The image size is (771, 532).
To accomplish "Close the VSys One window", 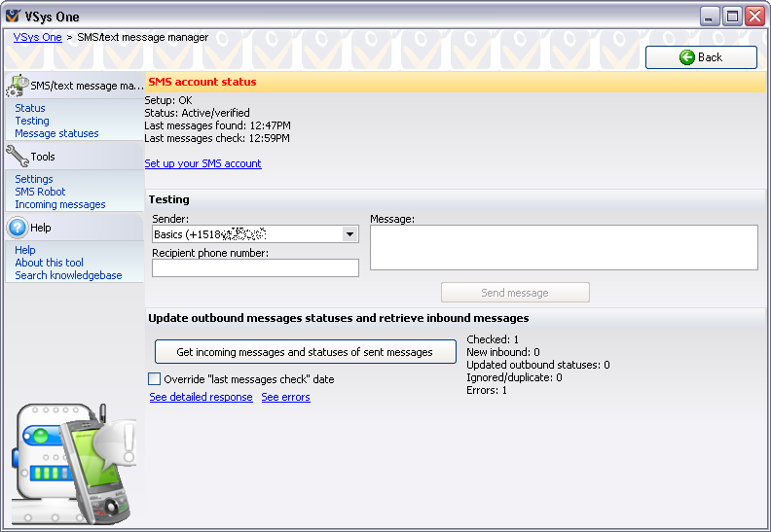I will pos(754,17).
